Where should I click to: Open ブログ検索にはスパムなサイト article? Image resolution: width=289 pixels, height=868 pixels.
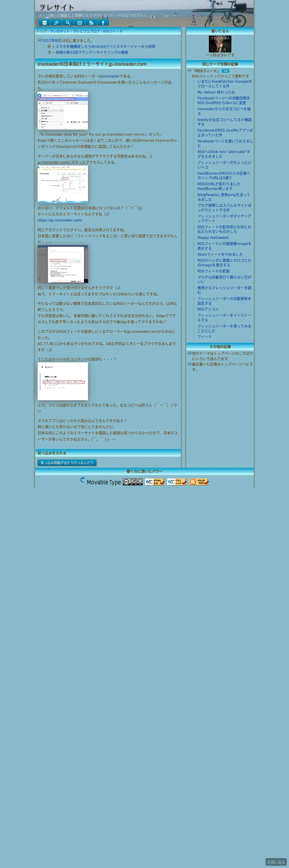click(224, 208)
